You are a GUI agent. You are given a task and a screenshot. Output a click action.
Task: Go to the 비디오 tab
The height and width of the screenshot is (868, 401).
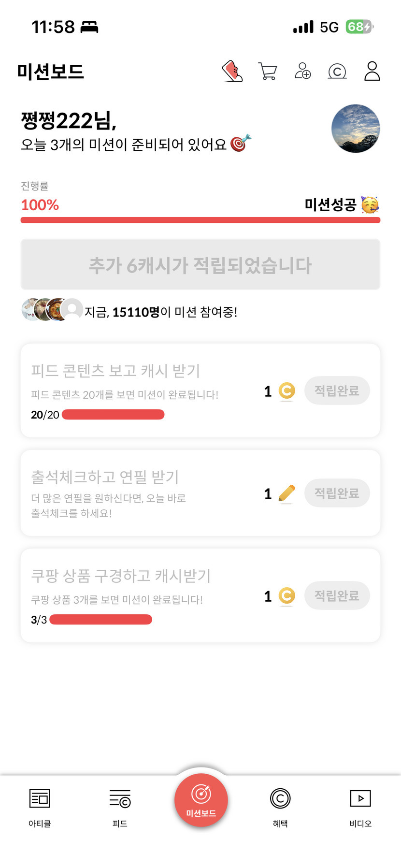tap(360, 806)
